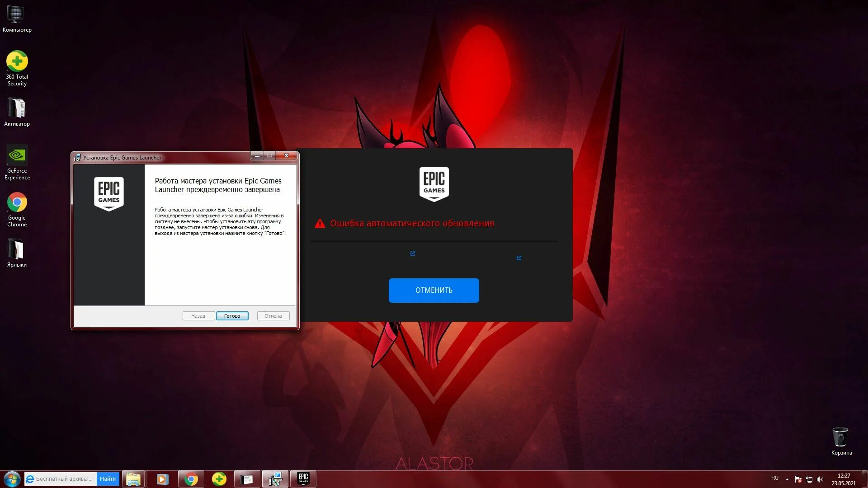The image size is (868, 488).
Task: Click the NVIDIA GeForce taskbar icon
Action: (16, 155)
